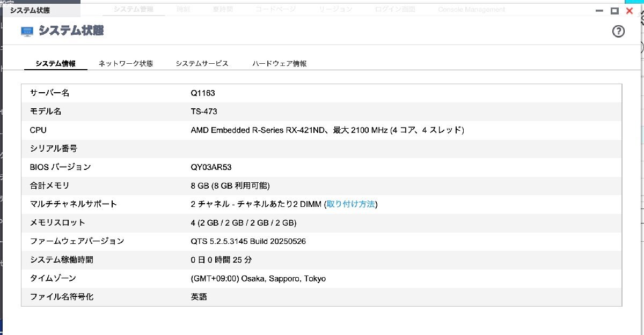This screenshot has width=644, height=335.
Task: Click the timezone value Osaka, Sapporo, Tokyo
Action: click(x=258, y=279)
